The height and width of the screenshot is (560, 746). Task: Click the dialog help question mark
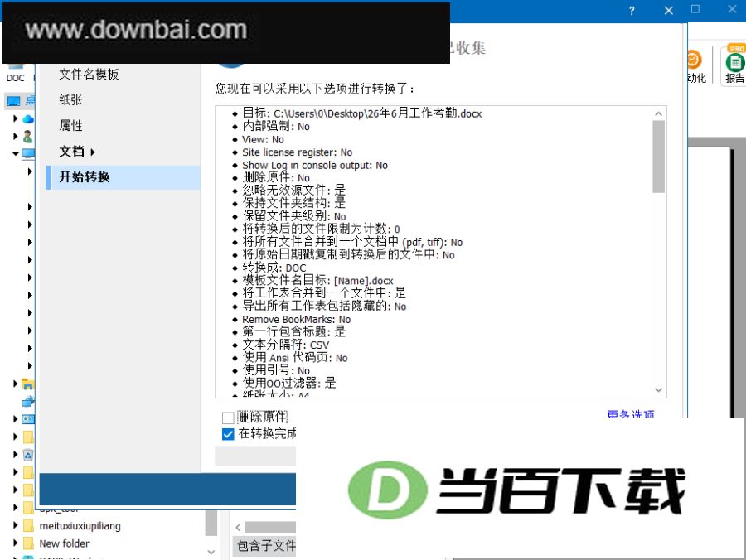coord(632,11)
